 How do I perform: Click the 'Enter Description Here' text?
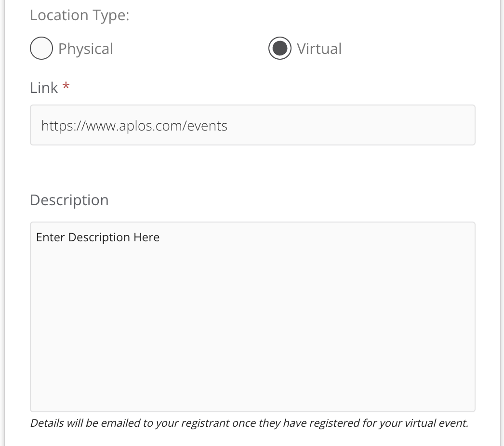coord(98,237)
